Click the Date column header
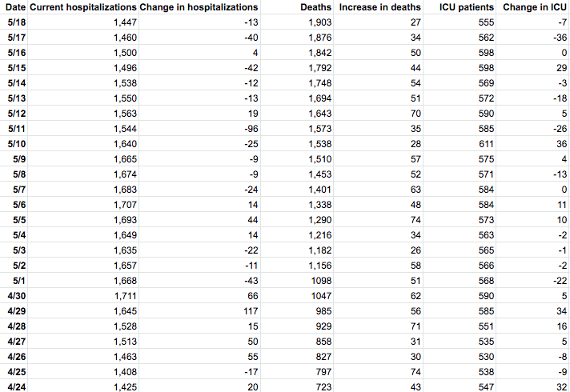Screen dimensions: 570x392 point(14,7)
